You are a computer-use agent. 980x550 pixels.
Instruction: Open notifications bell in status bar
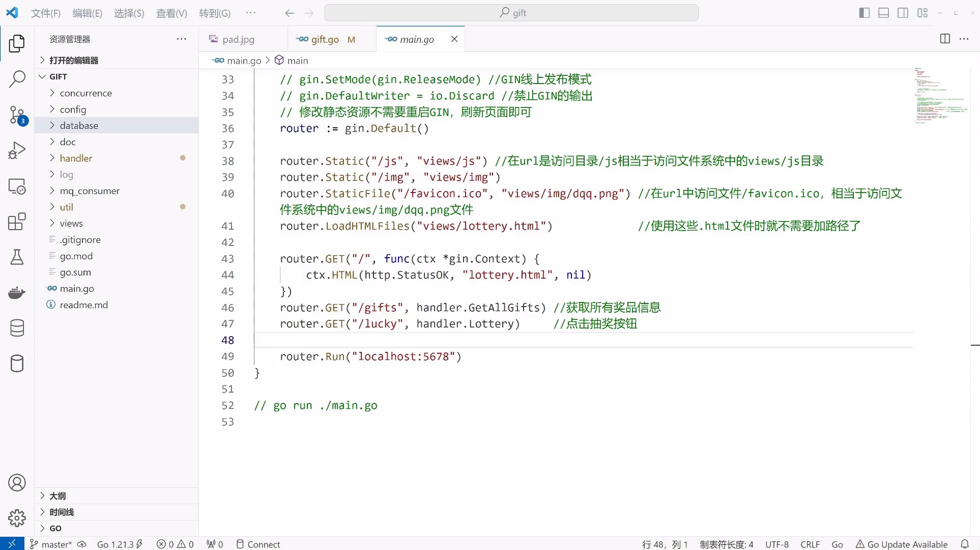(x=965, y=544)
